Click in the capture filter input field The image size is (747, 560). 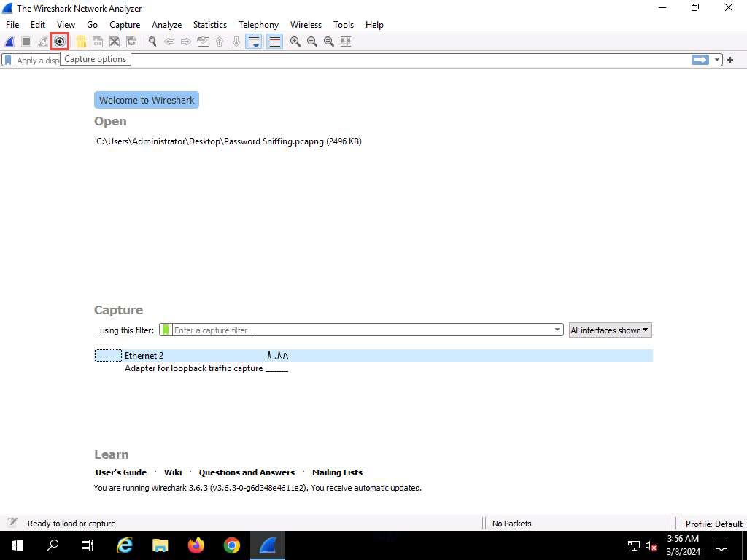pos(361,330)
